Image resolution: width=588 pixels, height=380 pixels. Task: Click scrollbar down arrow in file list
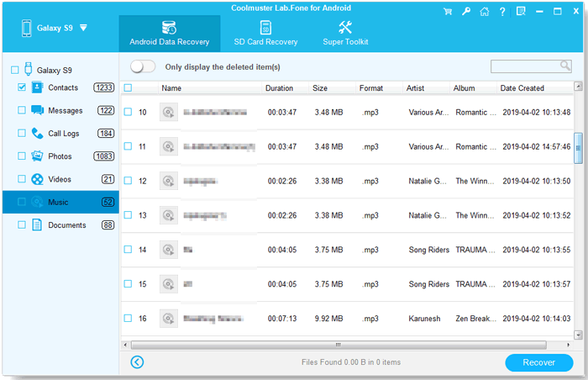coord(578,335)
